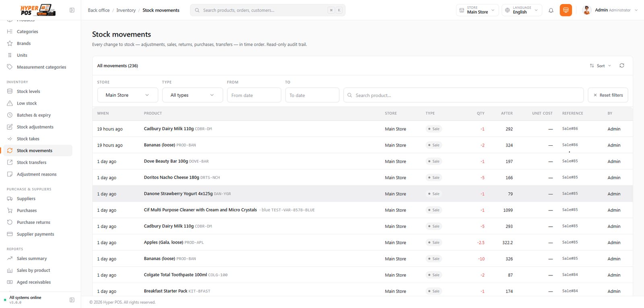Open the notifications bell
The width and height of the screenshot is (644, 308).
click(x=551, y=10)
